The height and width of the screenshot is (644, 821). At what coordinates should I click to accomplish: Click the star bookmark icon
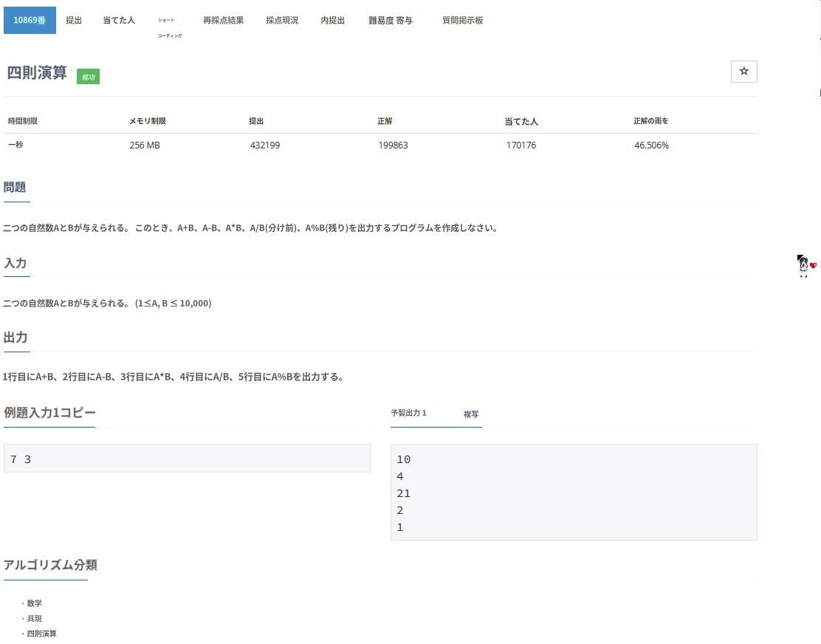(743, 72)
